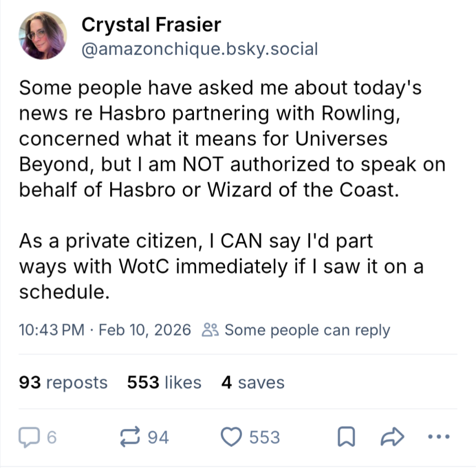Click the reply count number 6

pyautogui.click(x=52, y=437)
